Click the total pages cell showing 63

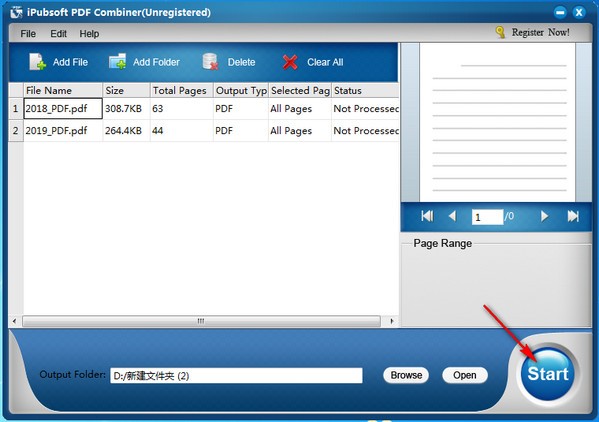(181, 108)
